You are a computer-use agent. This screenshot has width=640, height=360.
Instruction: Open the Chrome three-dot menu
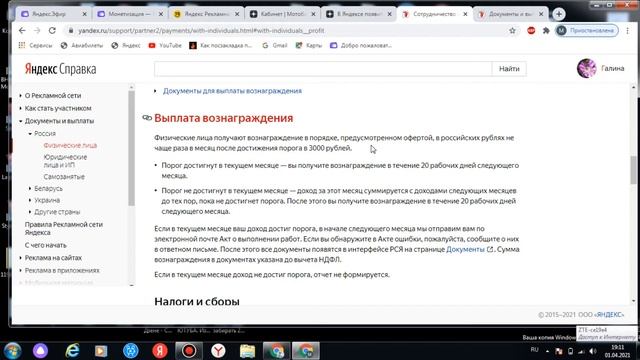point(628,31)
